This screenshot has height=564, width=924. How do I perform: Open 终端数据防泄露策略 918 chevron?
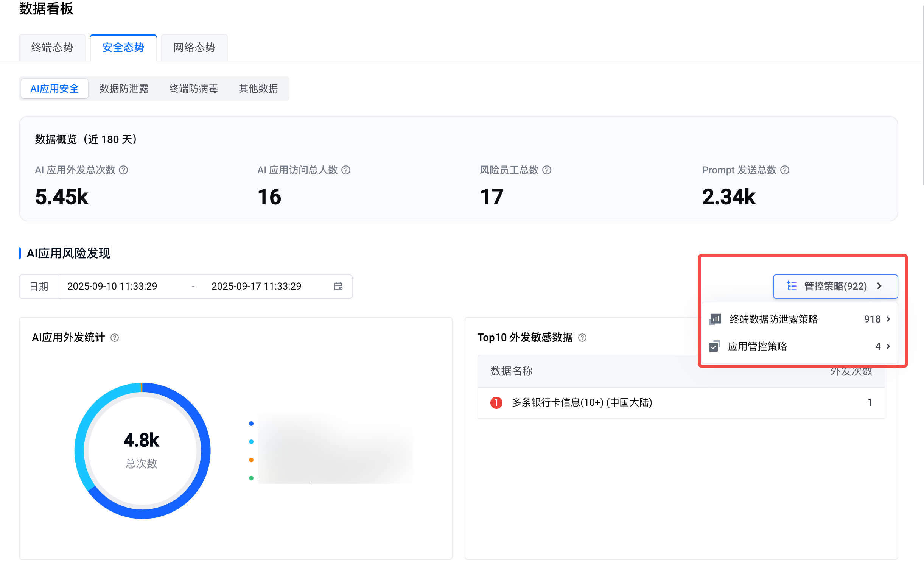(x=888, y=319)
